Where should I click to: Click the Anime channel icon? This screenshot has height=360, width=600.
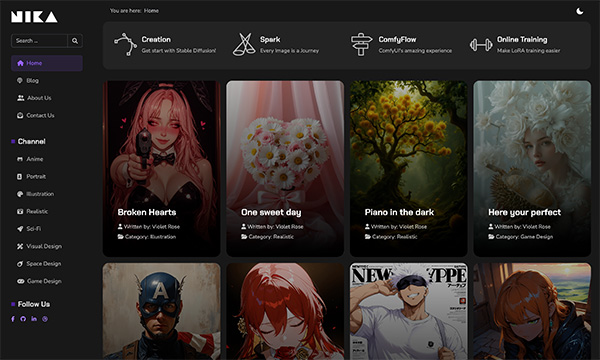20,159
